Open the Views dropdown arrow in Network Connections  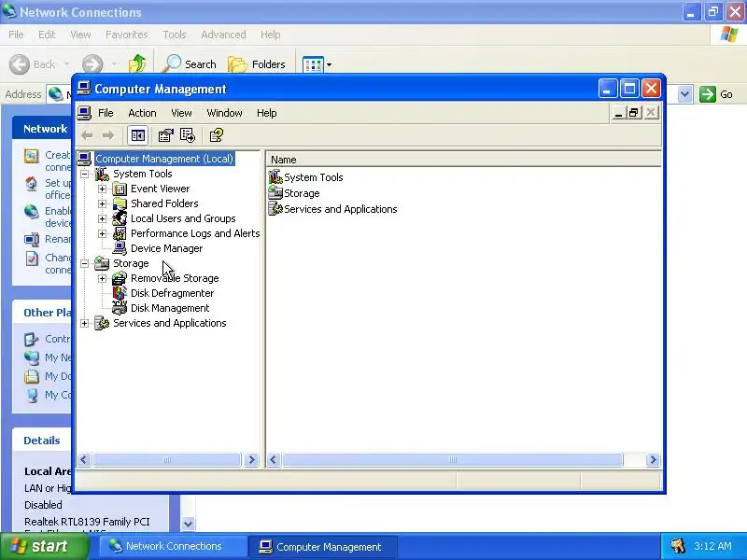(x=329, y=64)
